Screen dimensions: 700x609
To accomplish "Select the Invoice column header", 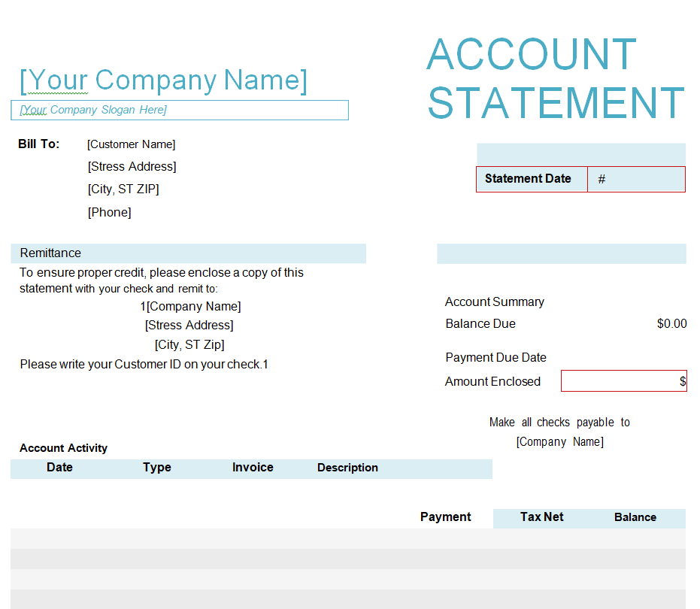I will pyautogui.click(x=253, y=468).
